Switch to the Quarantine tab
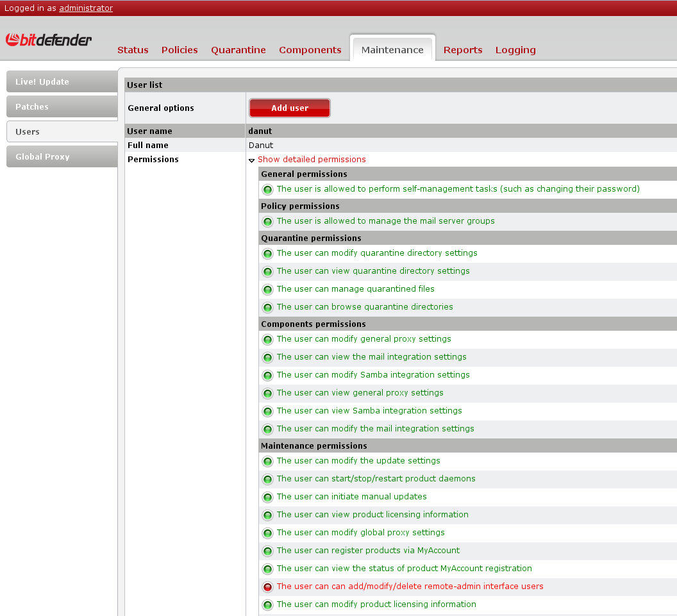677x616 pixels. [x=238, y=50]
